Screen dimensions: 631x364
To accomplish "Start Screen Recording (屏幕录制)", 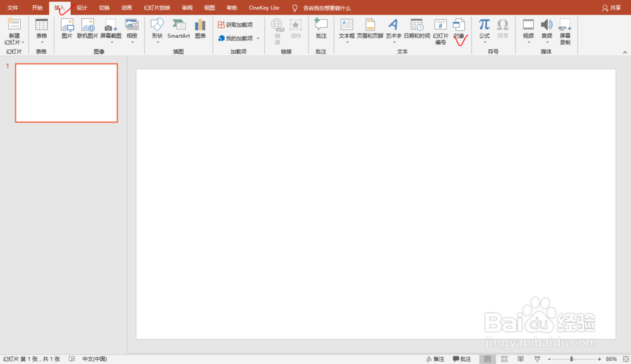I will tap(565, 31).
